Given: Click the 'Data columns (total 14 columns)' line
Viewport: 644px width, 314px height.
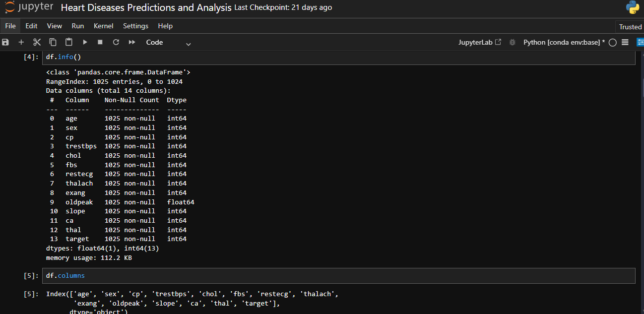Looking at the screenshot, I should pyautogui.click(x=108, y=91).
